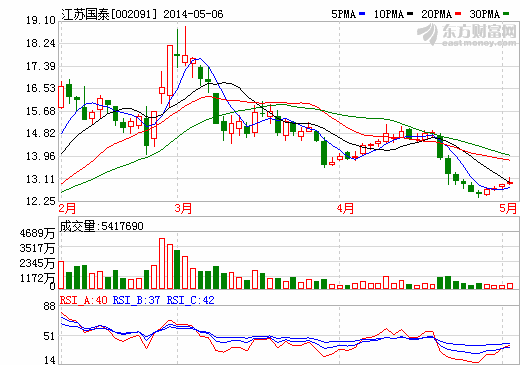Viewport: 520px width, 365px height.
Task: Click the 2月 month label
Action: click(x=67, y=209)
